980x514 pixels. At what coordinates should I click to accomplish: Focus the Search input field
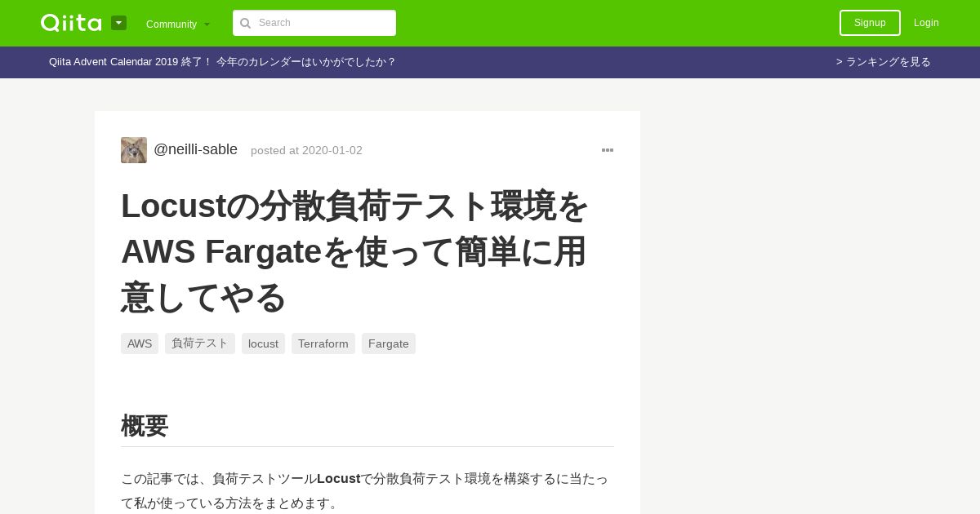(314, 23)
